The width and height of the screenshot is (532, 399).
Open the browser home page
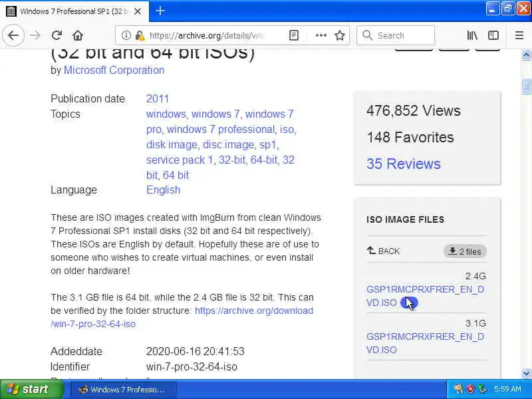(78, 35)
